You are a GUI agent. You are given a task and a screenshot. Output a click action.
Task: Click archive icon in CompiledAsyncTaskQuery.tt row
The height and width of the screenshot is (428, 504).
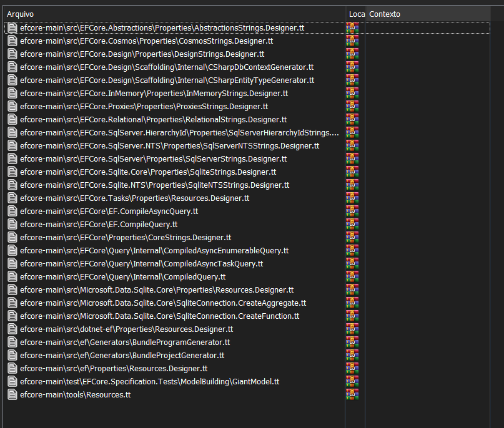[352, 264]
